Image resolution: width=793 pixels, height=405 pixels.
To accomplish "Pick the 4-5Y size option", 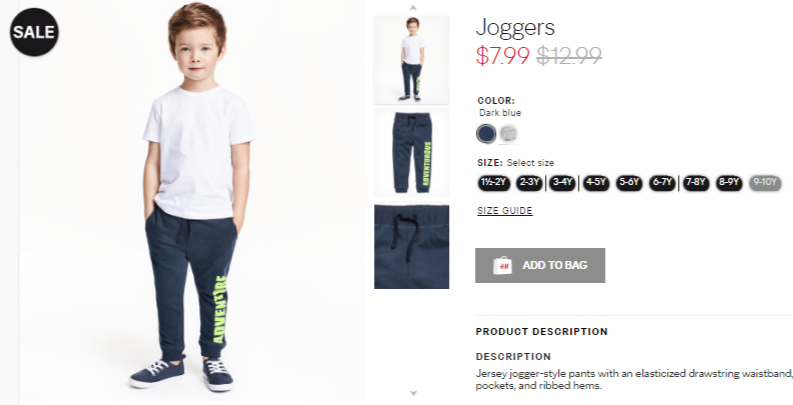I will point(596,183).
